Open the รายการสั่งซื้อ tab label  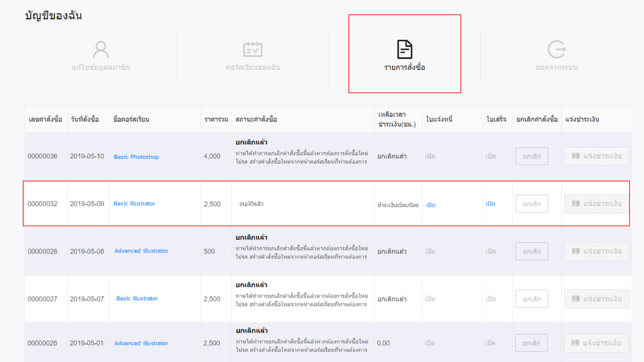404,68
